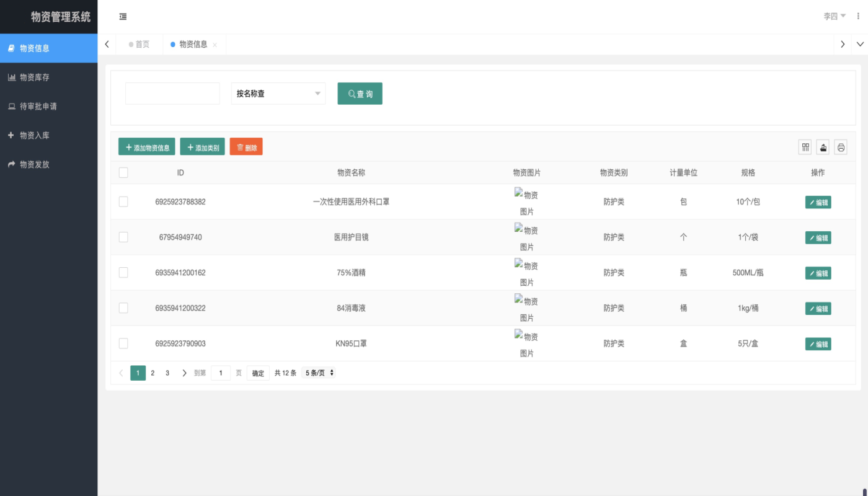Open the column filter icon above the table
Viewport: 868px width, 496px height.
click(x=805, y=147)
